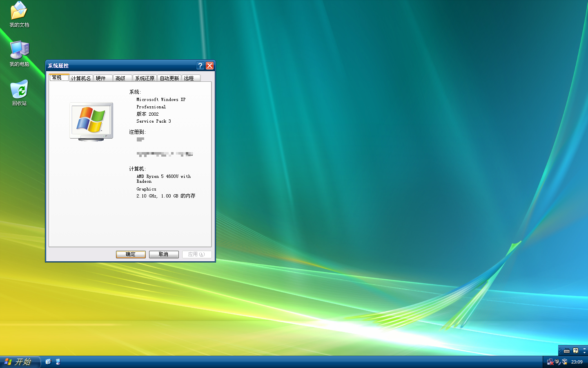Click the show desktop quick launch icon

(58, 362)
